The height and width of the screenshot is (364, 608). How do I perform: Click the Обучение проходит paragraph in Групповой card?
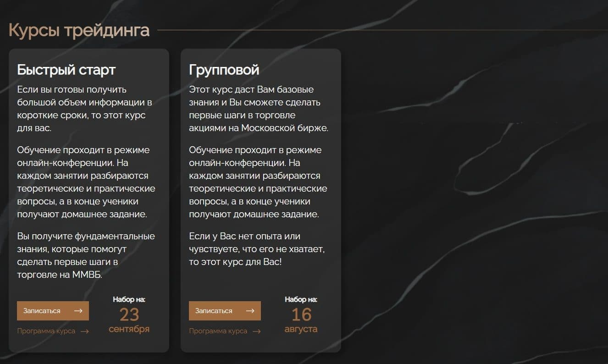(258, 182)
